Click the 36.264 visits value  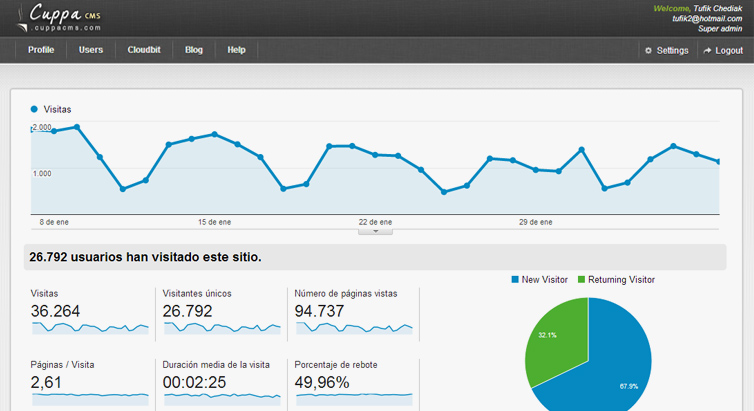click(55, 311)
